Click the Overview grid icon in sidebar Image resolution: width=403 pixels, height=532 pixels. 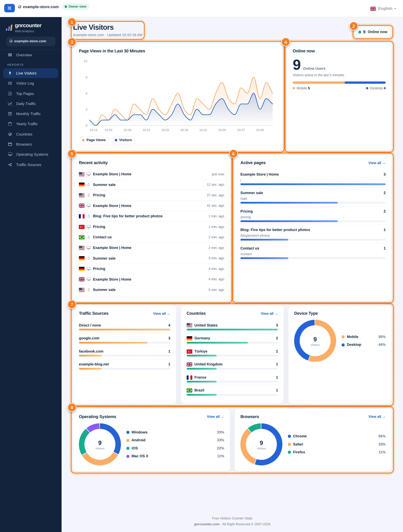(10, 55)
